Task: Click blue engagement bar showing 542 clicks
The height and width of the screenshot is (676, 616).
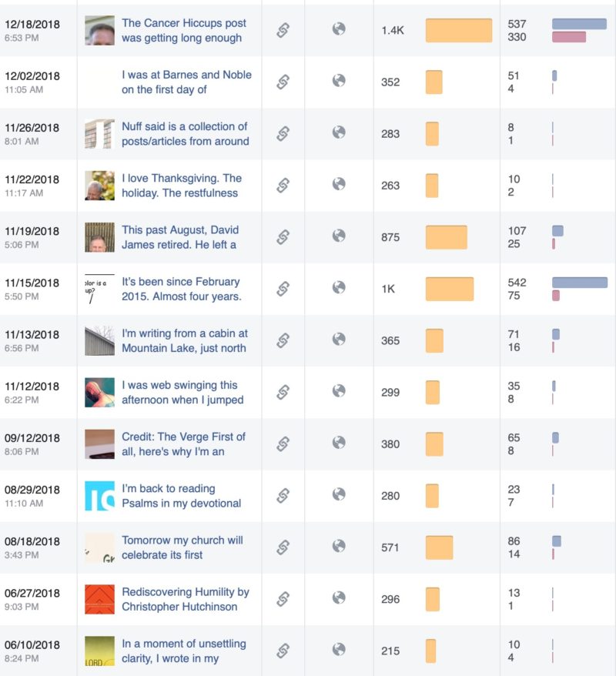Action: pos(579,283)
